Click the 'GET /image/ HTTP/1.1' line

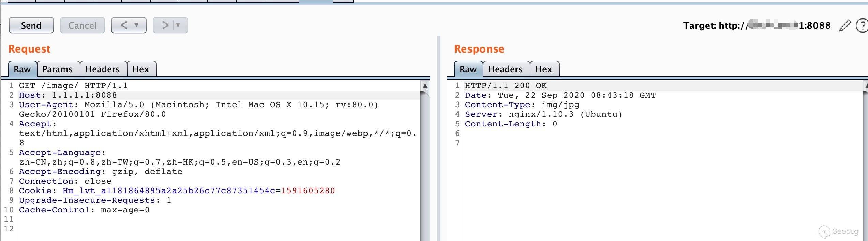click(73, 86)
